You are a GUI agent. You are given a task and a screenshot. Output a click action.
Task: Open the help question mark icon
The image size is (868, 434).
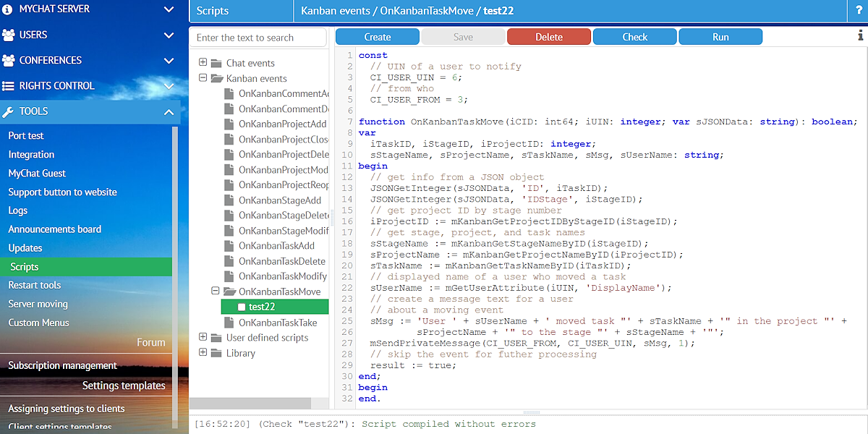click(857, 11)
